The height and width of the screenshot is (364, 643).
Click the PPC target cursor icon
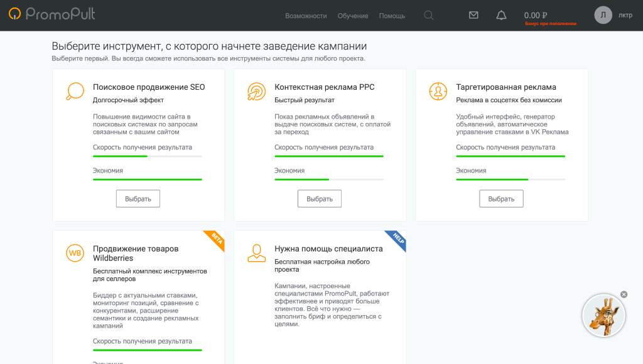(257, 91)
